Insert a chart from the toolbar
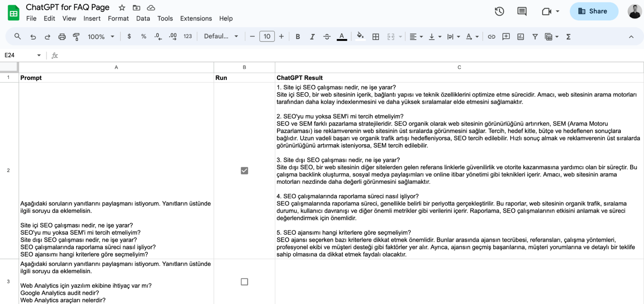 point(521,37)
